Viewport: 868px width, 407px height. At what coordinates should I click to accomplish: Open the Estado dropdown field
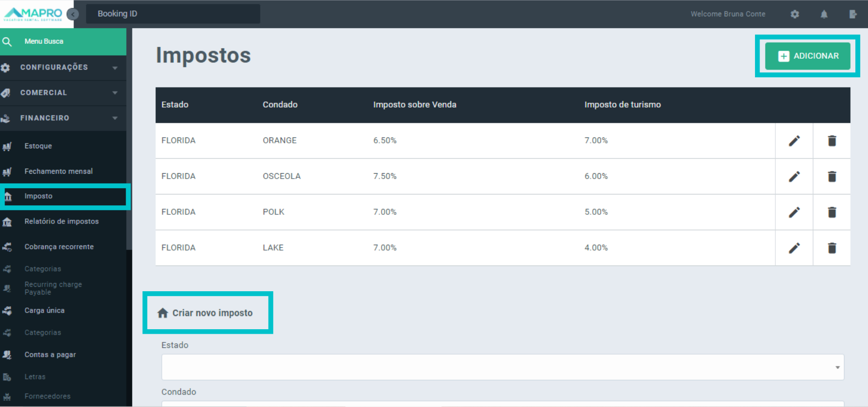click(502, 367)
